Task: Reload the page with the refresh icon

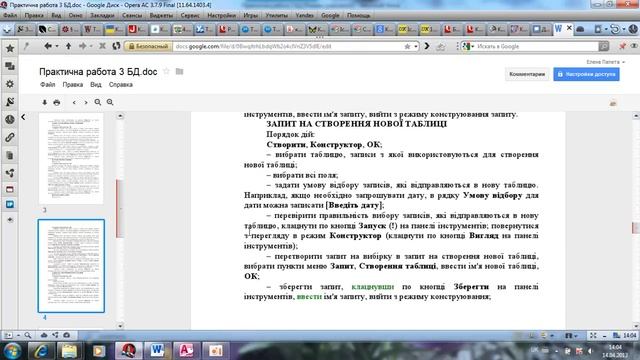Action: [x=116, y=46]
